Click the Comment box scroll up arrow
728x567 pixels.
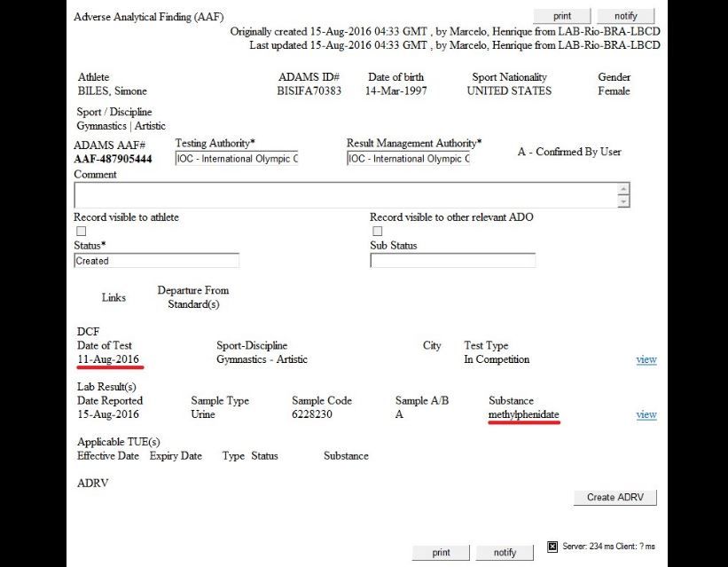pos(624,189)
